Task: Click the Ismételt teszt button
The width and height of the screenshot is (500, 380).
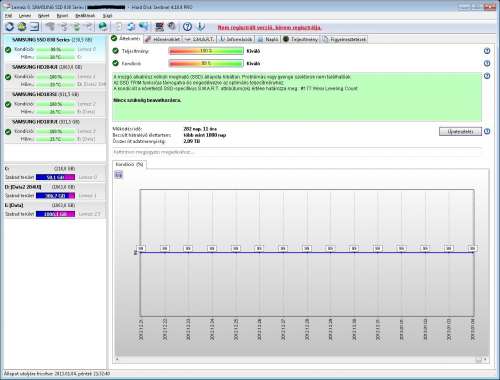Action: tap(460, 131)
